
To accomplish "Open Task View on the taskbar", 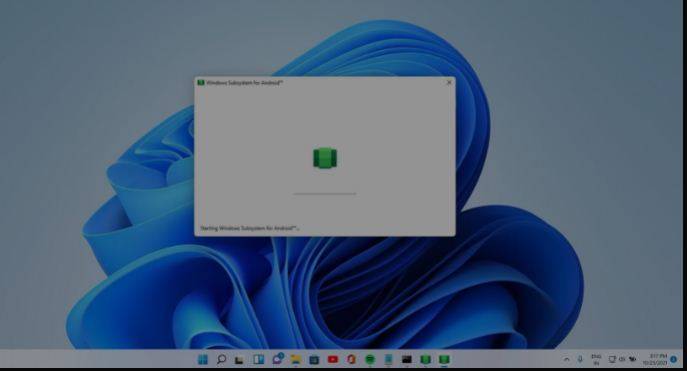I will 239,360.
